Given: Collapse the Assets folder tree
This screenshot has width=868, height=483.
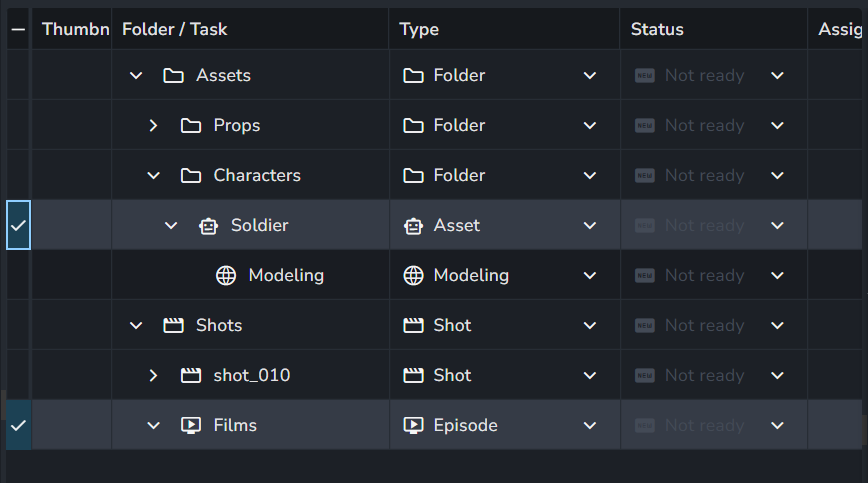Looking at the screenshot, I should pos(136,75).
